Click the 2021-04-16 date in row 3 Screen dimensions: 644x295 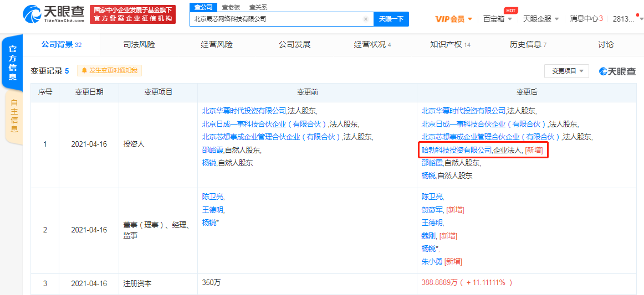tap(89, 283)
